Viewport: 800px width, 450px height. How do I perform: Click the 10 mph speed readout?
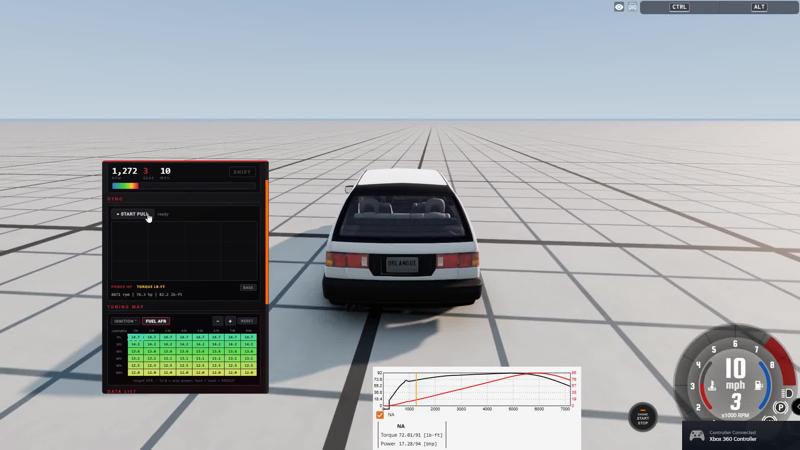click(x=735, y=374)
